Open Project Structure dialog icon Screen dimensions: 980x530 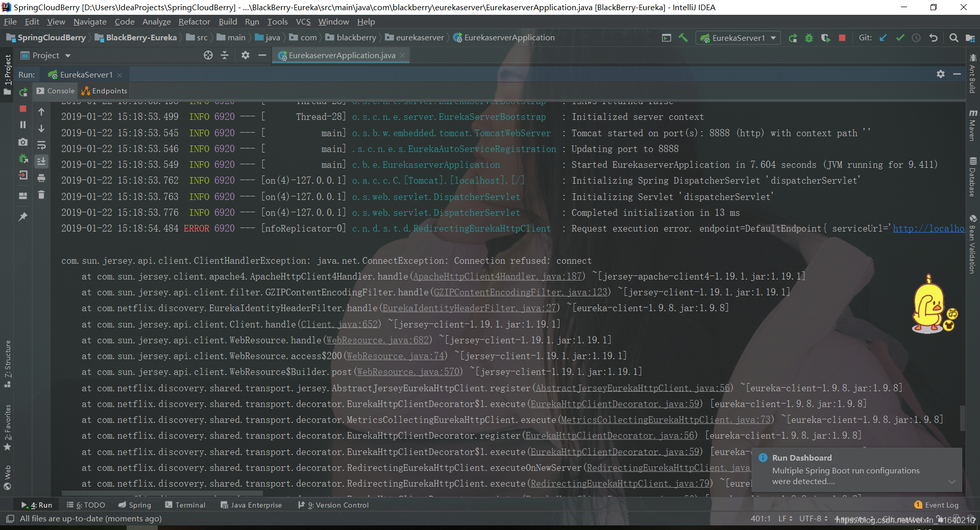point(970,38)
